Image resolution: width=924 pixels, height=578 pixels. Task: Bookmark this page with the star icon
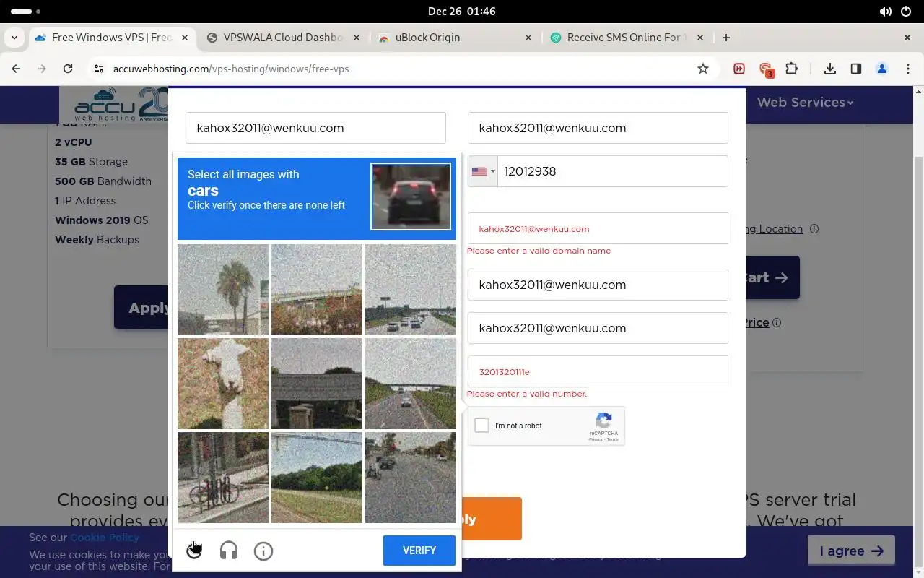tap(703, 69)
